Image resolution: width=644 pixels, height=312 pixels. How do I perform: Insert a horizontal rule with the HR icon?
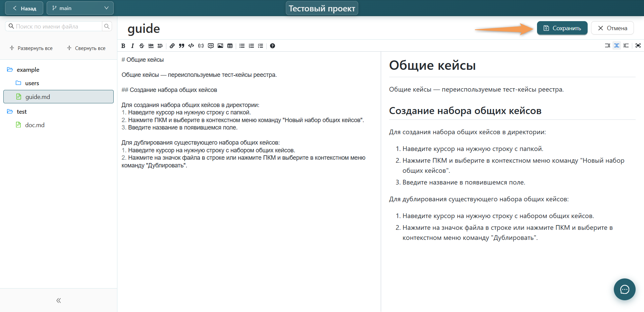[151, 46]
